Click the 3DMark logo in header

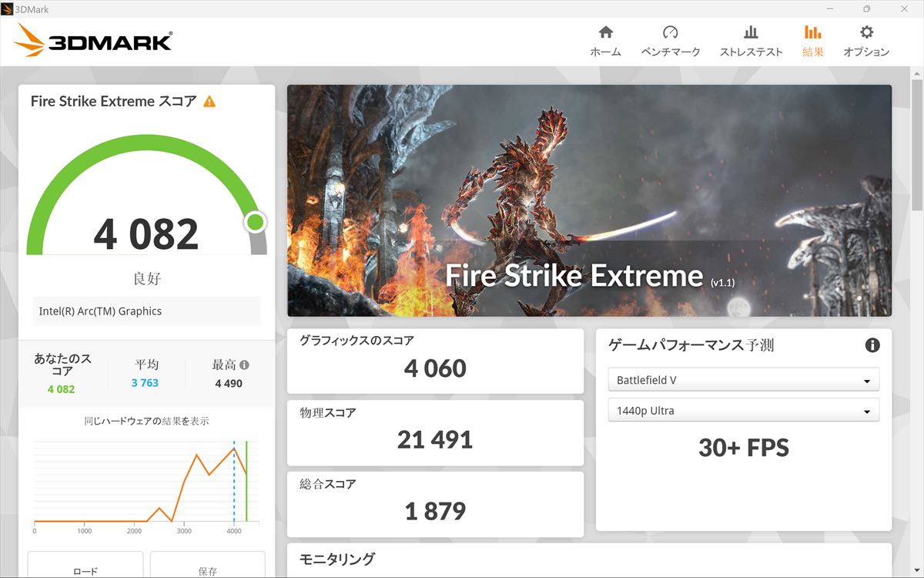[x=92, y=40]
